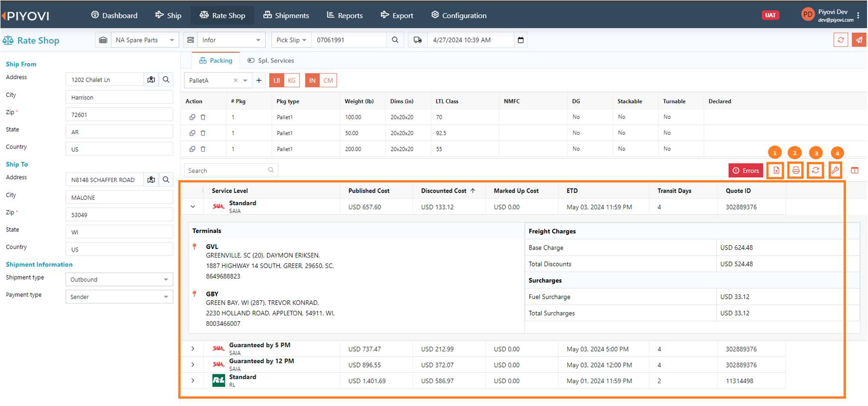Screen dimensions: 868x406
Task: Click the print rates icon
Action: 796,170
